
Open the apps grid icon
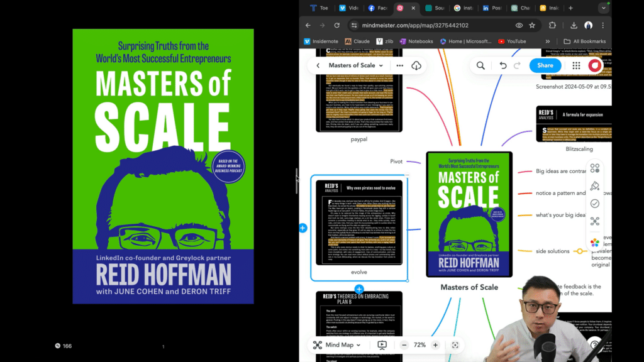click(576, 65)
